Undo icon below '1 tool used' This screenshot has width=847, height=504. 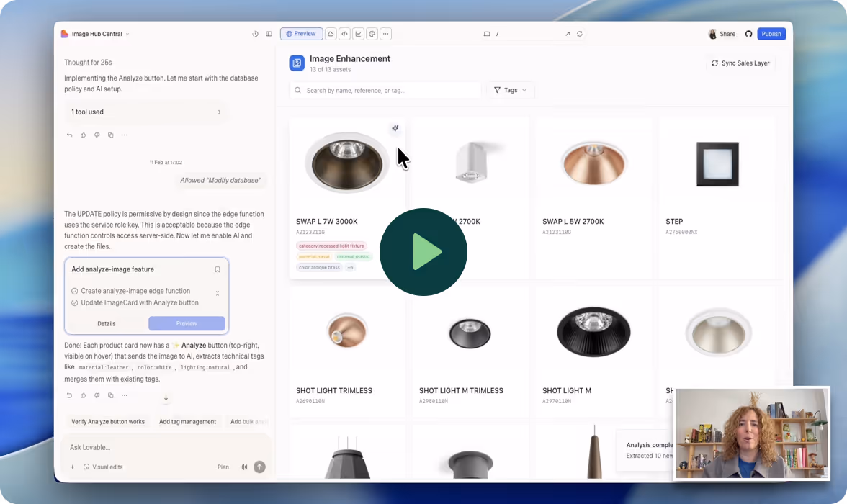click(x=69, y=135)
